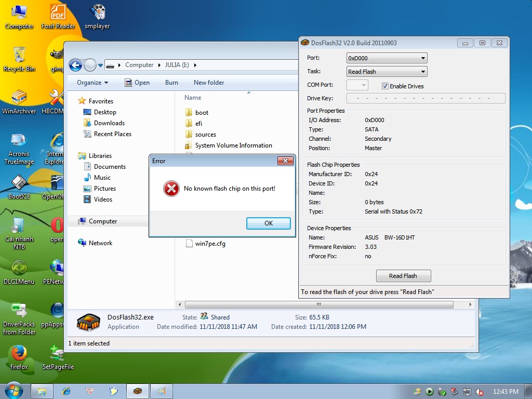Toggle the Enable Drives checkbox
The height and width of the screenshot is (399, 532).
(385, 86)
